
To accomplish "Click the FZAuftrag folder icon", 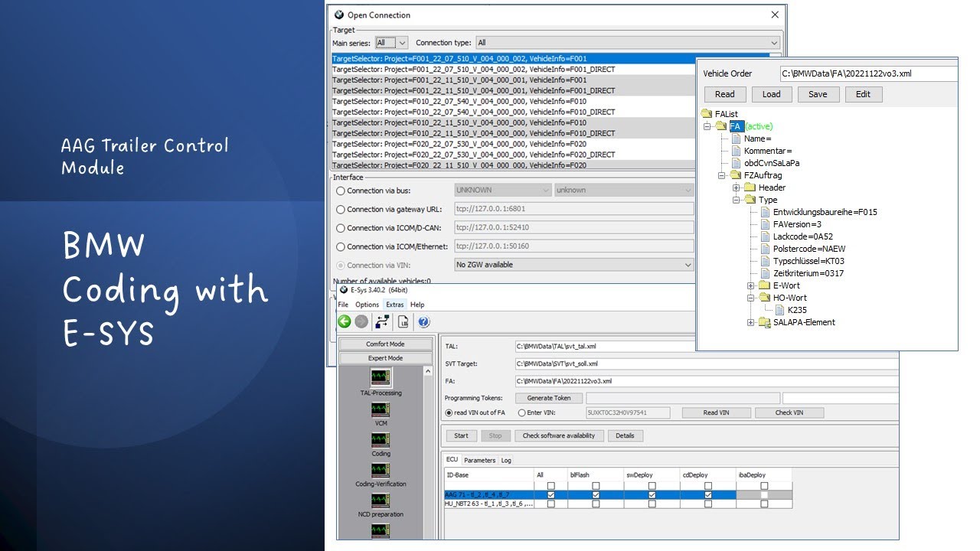I will tap(736, 175).
